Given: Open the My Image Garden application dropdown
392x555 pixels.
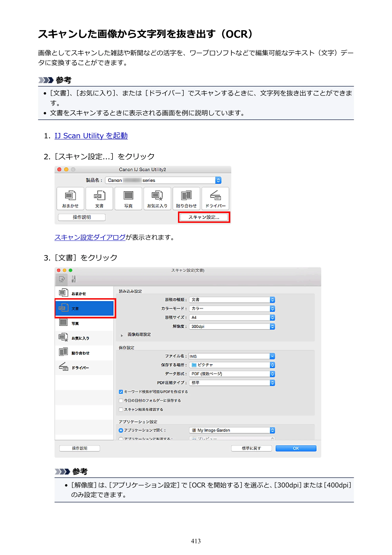Looking at the screenshot, I should (232, 430).
